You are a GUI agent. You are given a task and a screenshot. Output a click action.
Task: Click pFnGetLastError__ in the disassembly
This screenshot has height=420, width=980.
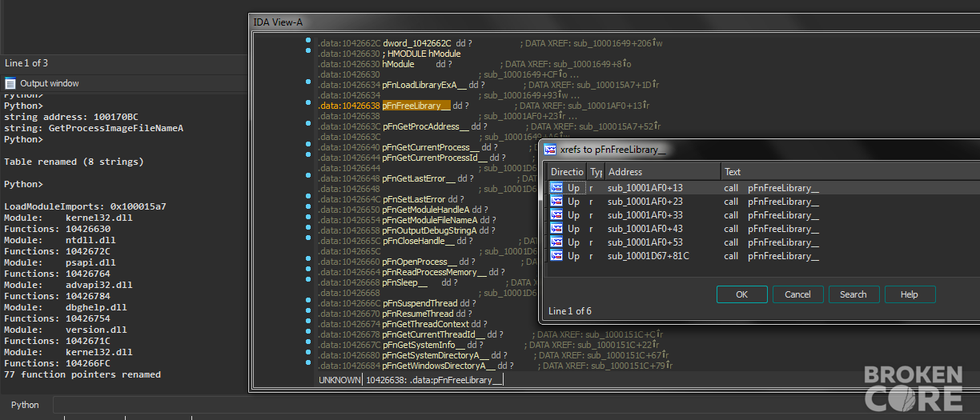[419, 178]
